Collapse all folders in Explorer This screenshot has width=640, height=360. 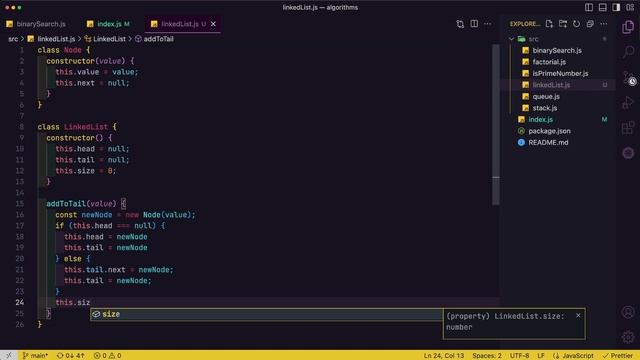[590, 24]
